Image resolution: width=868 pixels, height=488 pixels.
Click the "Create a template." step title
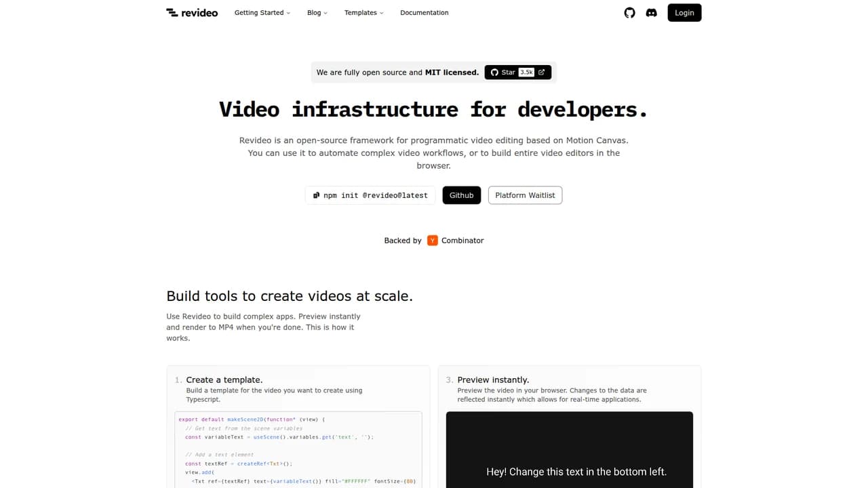pos(224,380)
